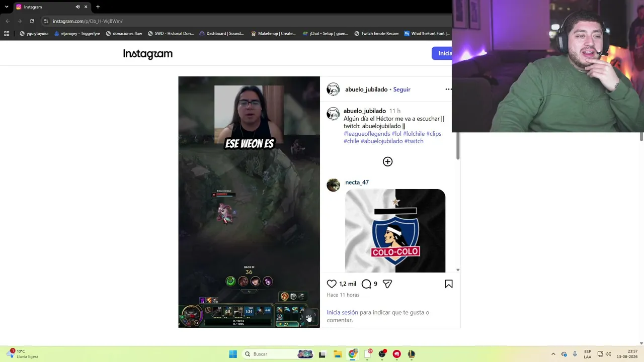Screen dimensions: 644x362
Task: Reload the page in the browser
Action: pyautogui.click(x=32, y=21)
